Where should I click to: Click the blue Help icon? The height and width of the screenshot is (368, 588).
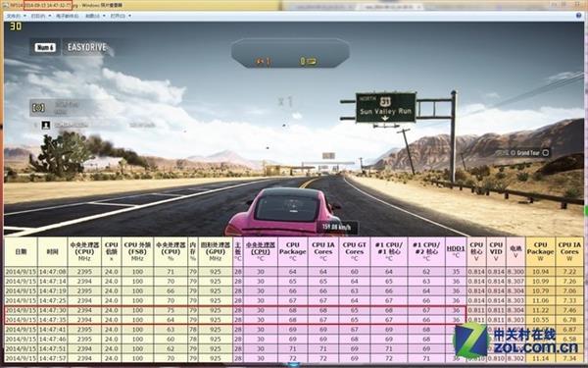[578, 16]
